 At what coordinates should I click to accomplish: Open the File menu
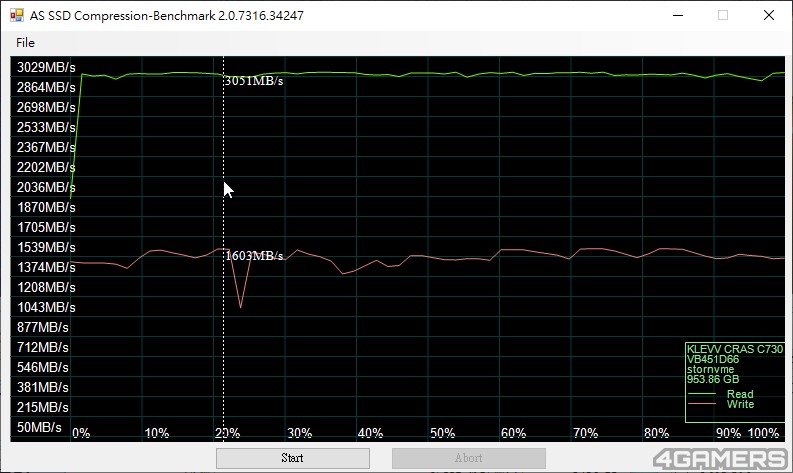pos(25,42)
